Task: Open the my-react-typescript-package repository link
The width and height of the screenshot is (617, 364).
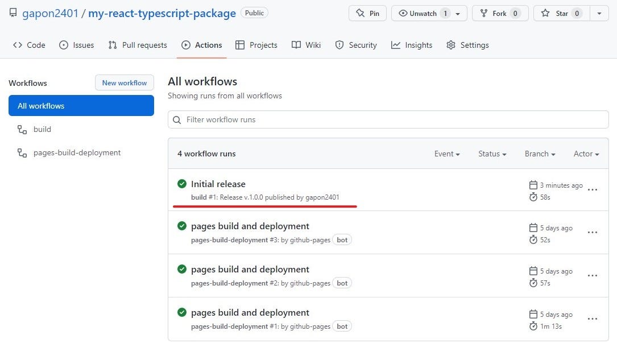Action: click(162, 14)
